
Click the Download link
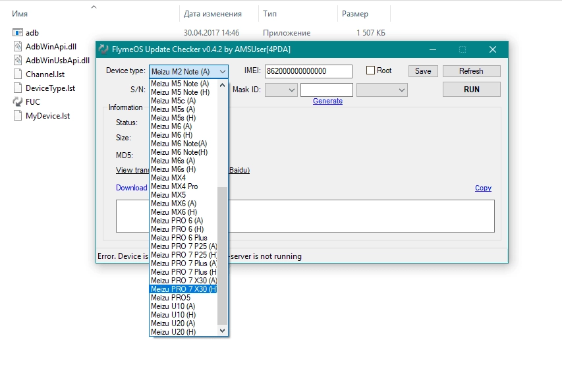click(132, 188)
